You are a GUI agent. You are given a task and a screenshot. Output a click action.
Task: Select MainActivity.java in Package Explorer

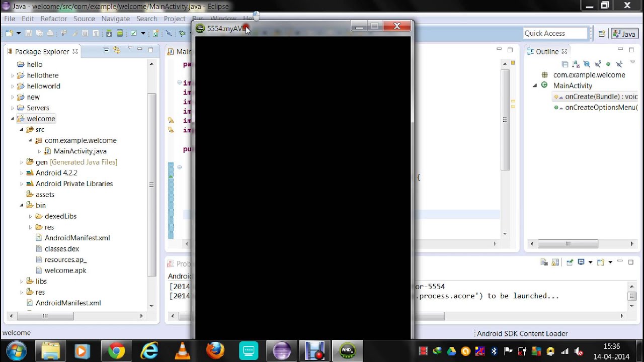[80, 151]
